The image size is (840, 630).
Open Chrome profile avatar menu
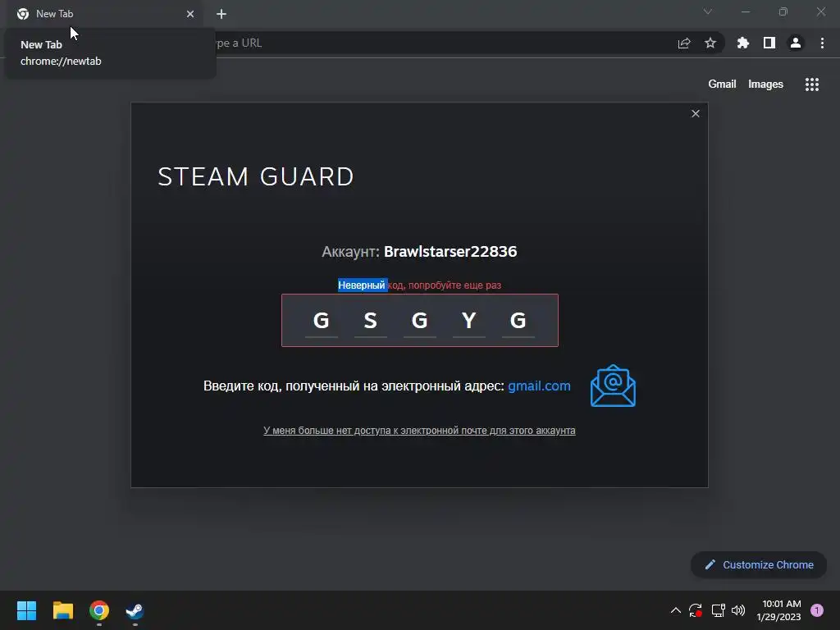[x=796, y=43]
